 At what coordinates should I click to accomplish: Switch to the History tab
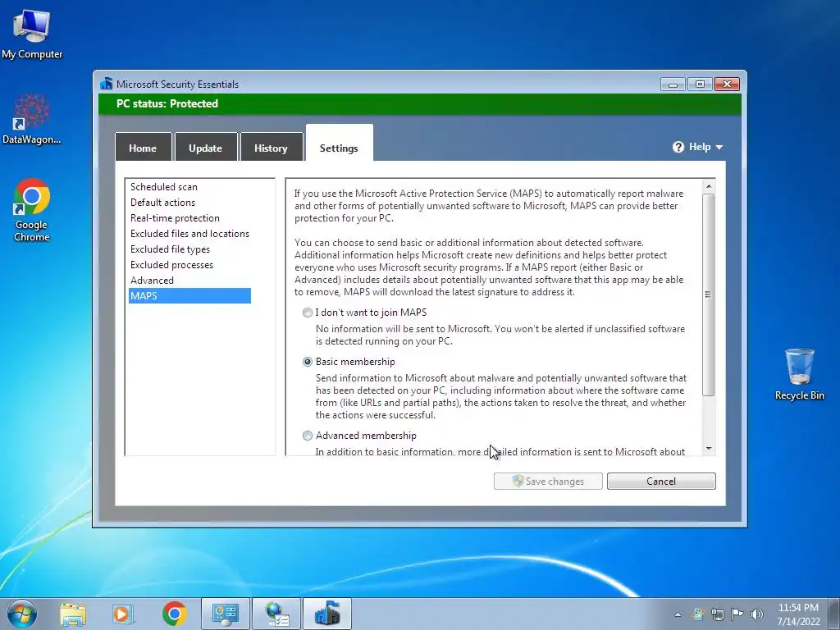[271, 147]
